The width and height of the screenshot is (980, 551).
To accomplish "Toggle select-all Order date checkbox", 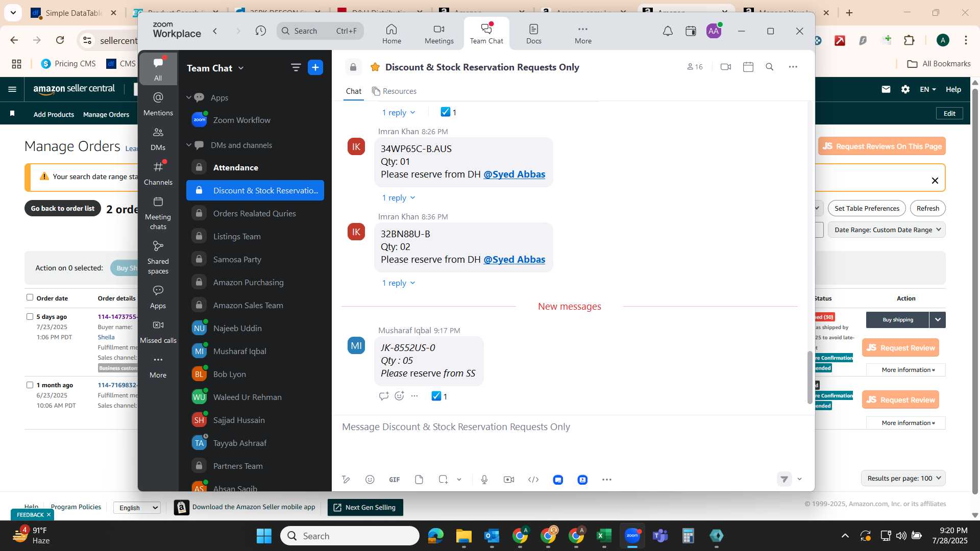I will (30, 297).
